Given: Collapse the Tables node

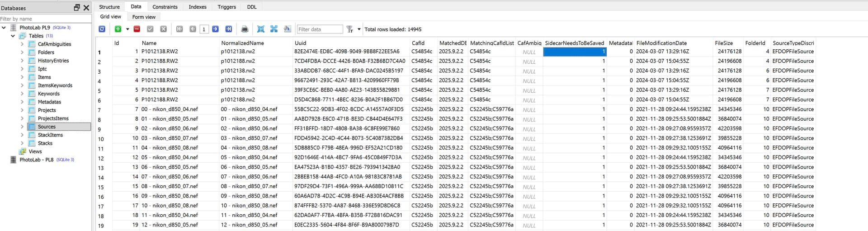Looking at the screenshot, I should (13, 36).
